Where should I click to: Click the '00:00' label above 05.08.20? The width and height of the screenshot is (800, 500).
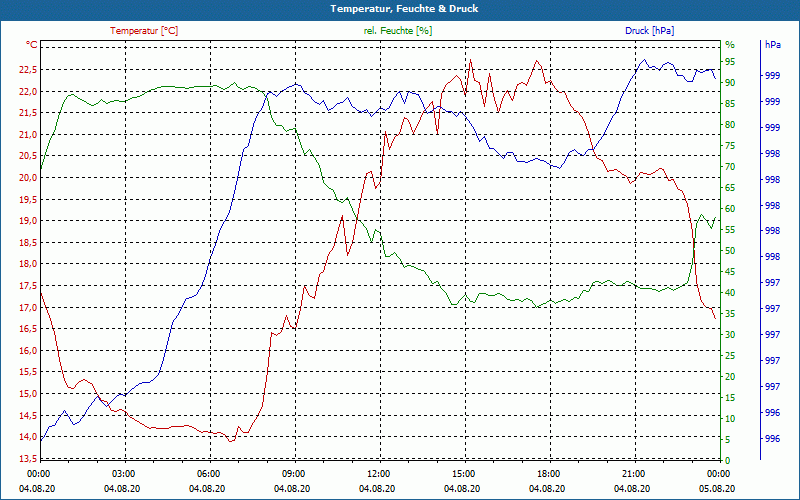(x=718, y=474)
